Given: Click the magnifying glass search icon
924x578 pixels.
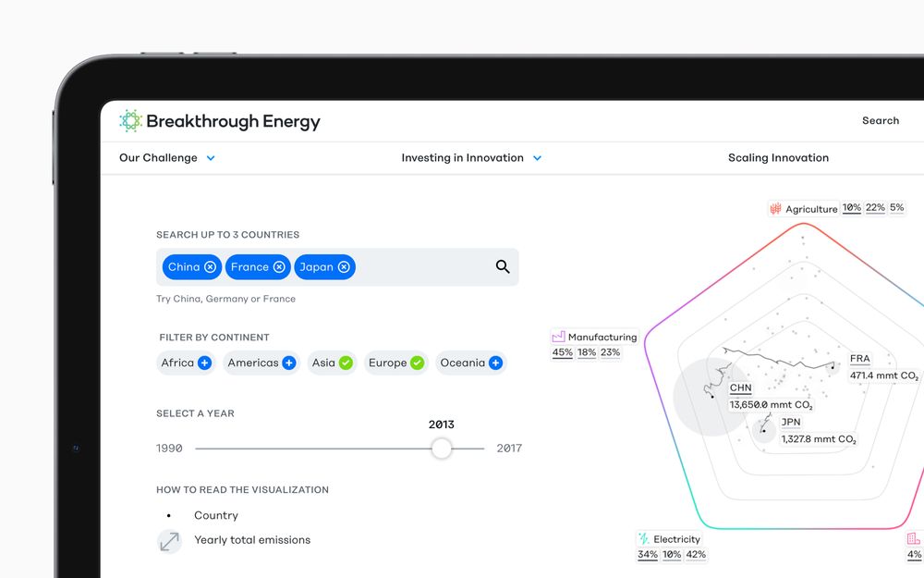Looking at the screenshot, I should click(503, 267).
